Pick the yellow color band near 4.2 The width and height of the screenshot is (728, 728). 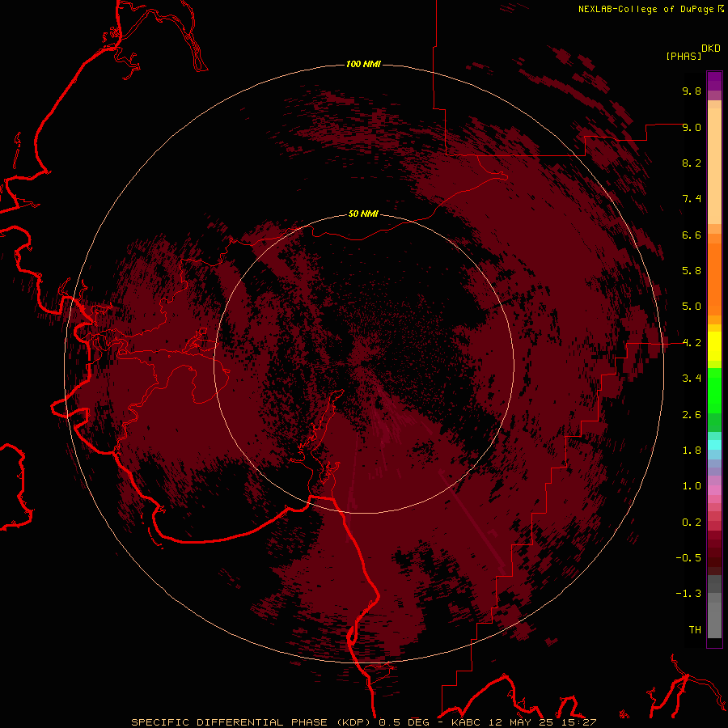(x=714, y=346)
